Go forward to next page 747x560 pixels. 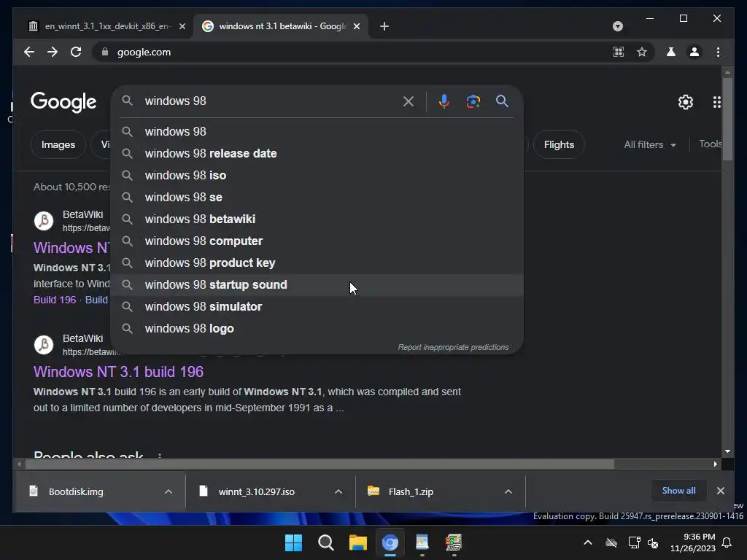pos(53,52)
